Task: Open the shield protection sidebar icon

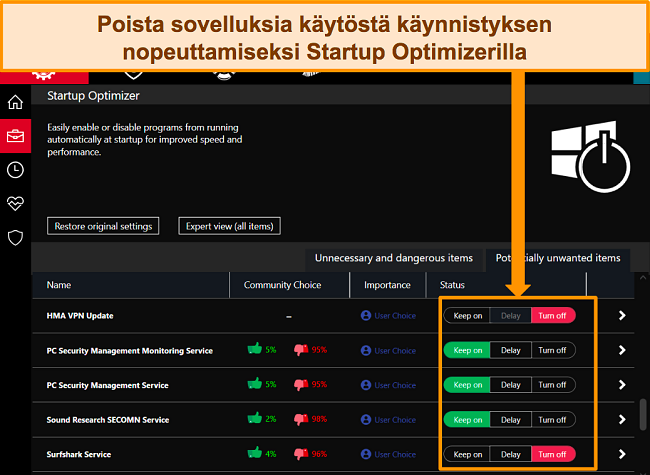Action: [x=15, y=238]
